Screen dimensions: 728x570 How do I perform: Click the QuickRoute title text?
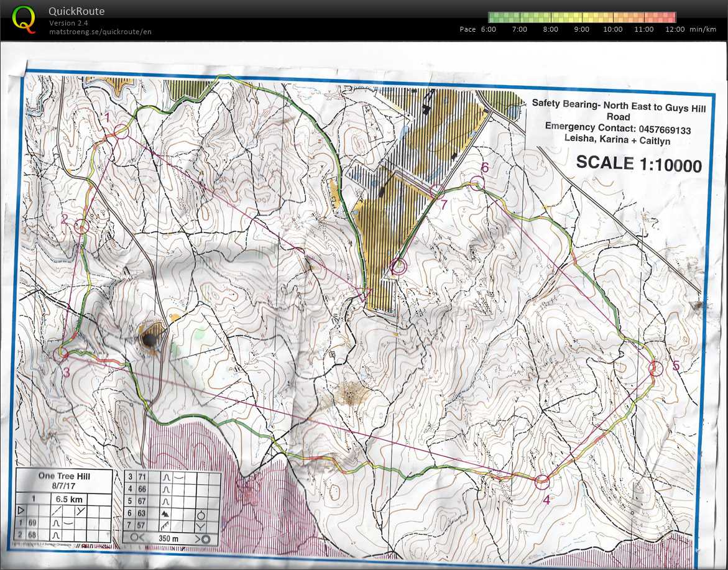[x=76, y=11]
